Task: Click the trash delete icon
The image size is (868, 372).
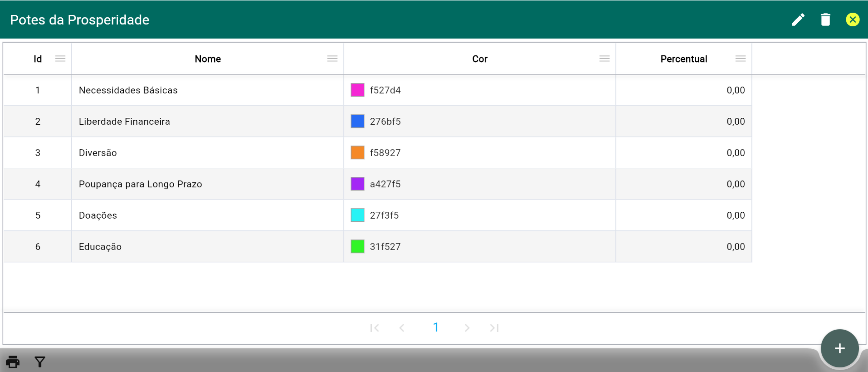Action: pyautogui.click(x=825, y=20)
